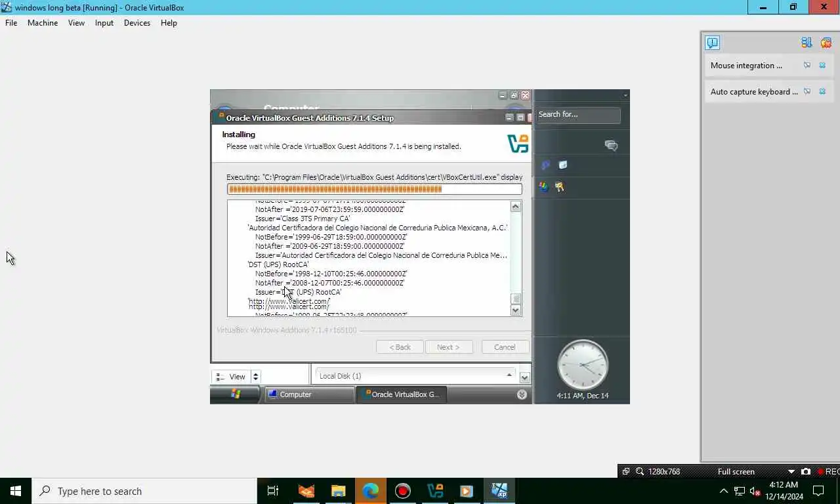Dismiss the Auto capture keyboard notification
The height and width of the screenshot is (504, 840).
822,91
